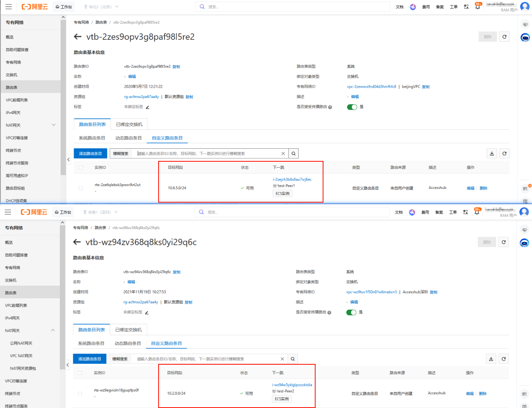The width and height of the screenshot is (532, 408).
Task: Refresh the vtb-2zes9opv3g8paf98l5re2 route table page
Action: tap(504, 37)
